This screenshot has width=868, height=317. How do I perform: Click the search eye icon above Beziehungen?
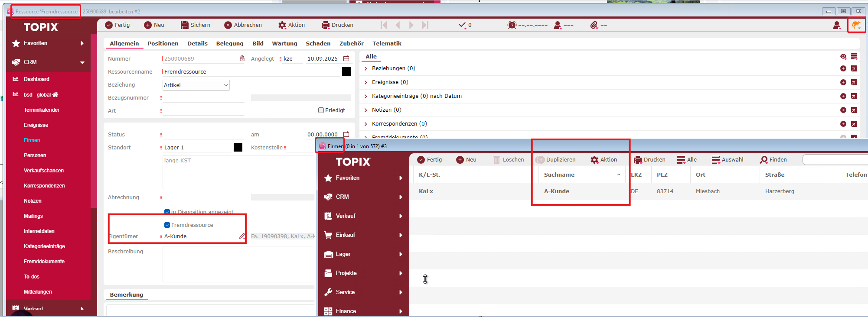[843, 56]
